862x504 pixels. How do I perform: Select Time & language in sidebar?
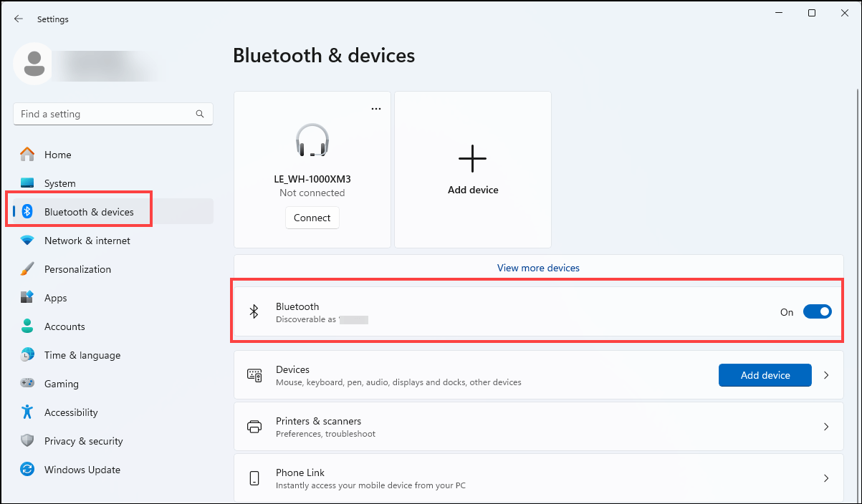[x=82, y=355]
